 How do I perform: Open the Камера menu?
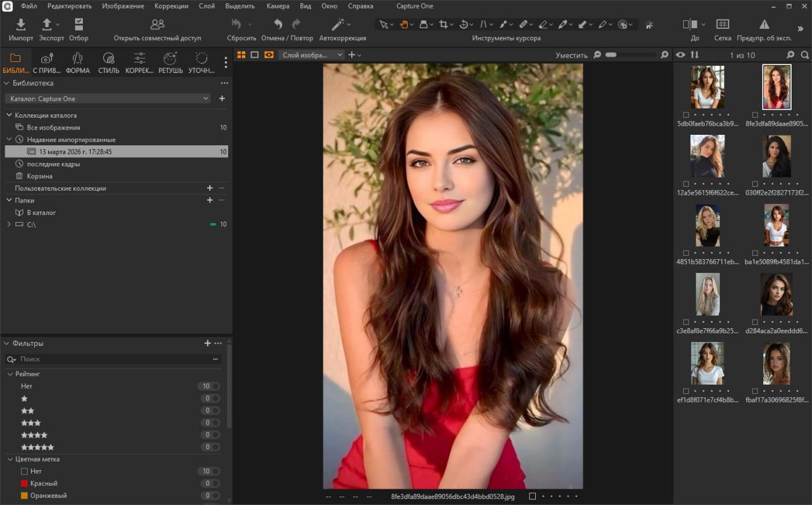(x=277, y=6)
